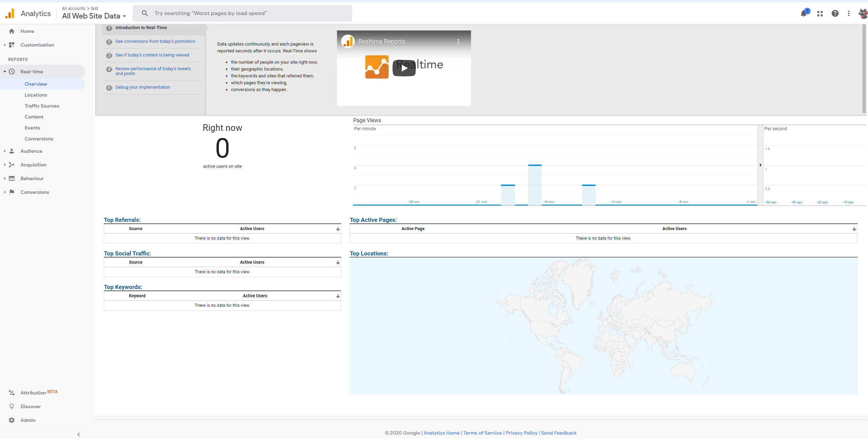Collapse the left sidebar with bottom chevron

pyautogui.click(x=79, y=434)
